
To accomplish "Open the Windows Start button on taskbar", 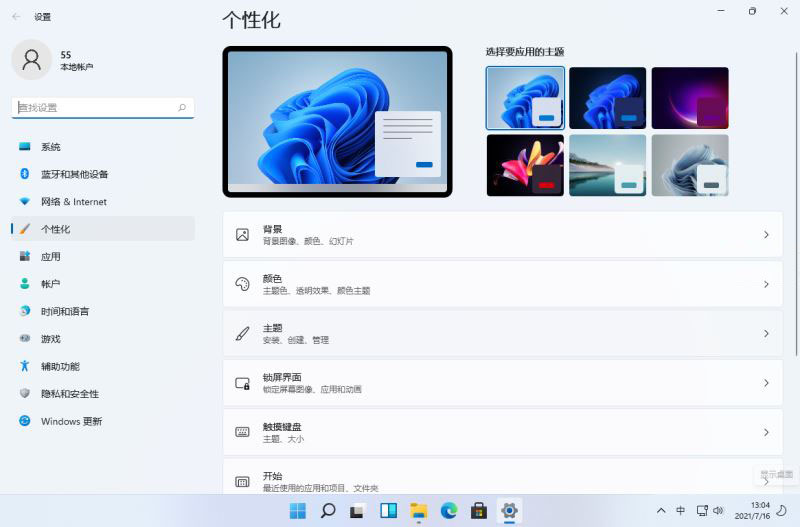I will click(298, 510).
